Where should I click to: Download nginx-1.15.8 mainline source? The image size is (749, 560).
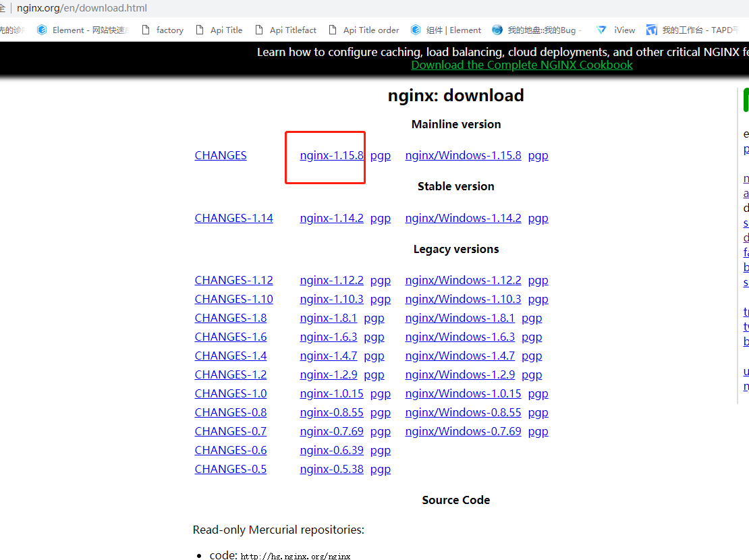331,155
